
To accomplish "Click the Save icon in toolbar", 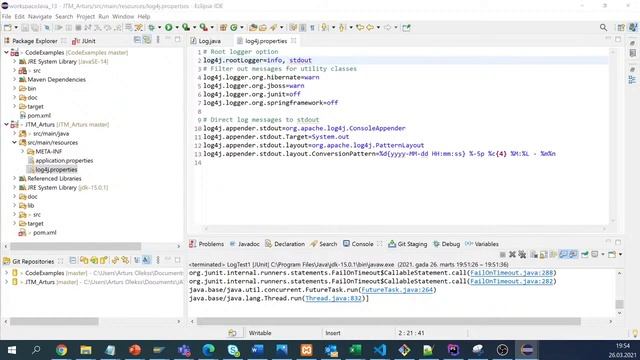I will pos(25,27).
